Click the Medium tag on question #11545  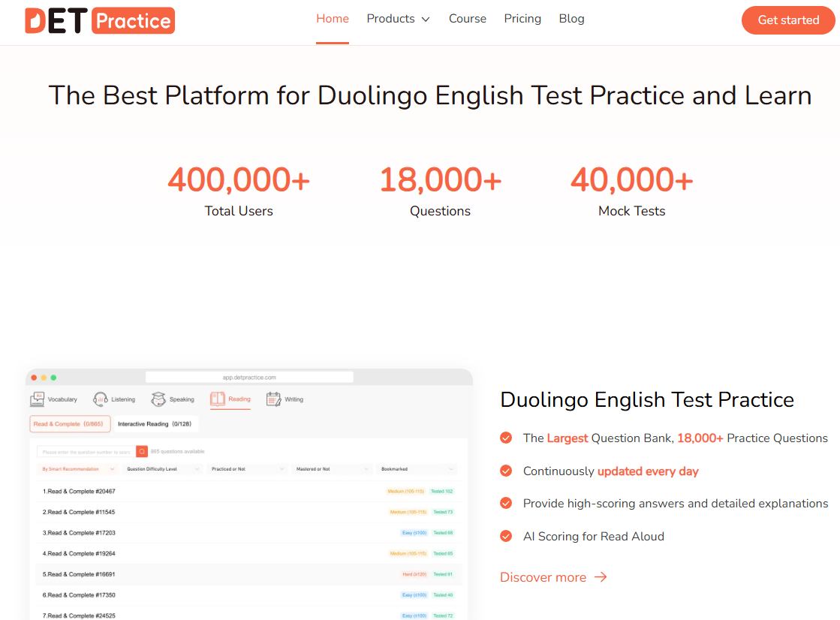[408, 513]
